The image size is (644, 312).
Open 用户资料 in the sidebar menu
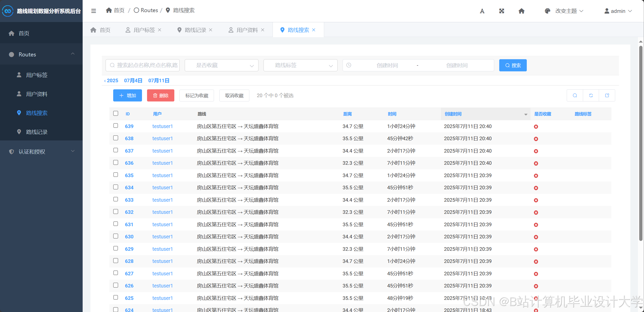point(37,94)
